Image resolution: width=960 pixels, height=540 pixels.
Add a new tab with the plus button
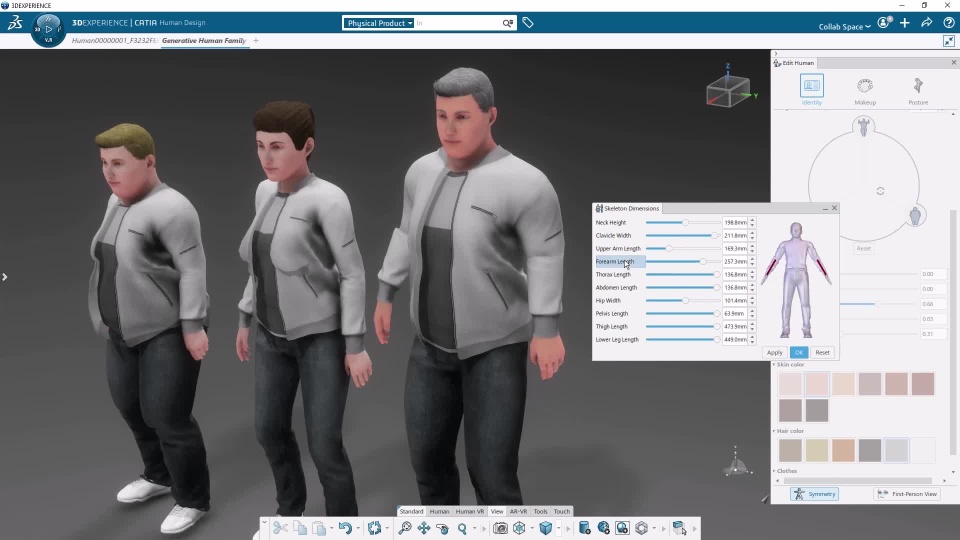point(256,40)
